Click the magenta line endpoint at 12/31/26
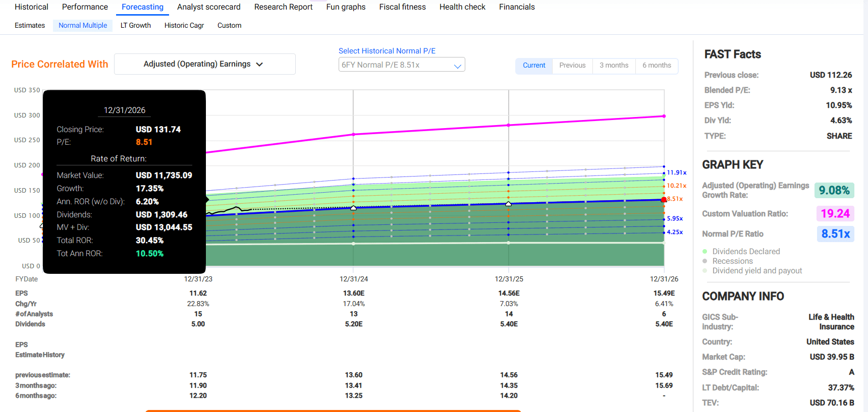Image resolution: width=868 pixels, height=412 pixels. [664, 116]
